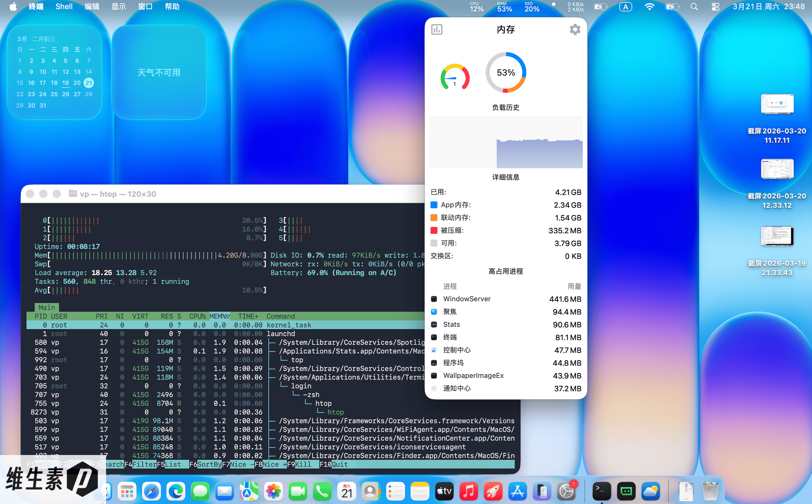Open the Apple menu
This screenshot has width=812, height=504.
(x=13, y=7)
